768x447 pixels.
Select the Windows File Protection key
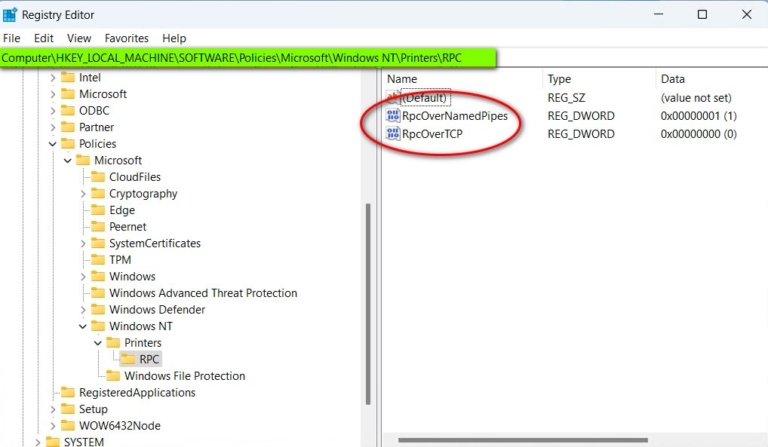(x=184, y=376)
